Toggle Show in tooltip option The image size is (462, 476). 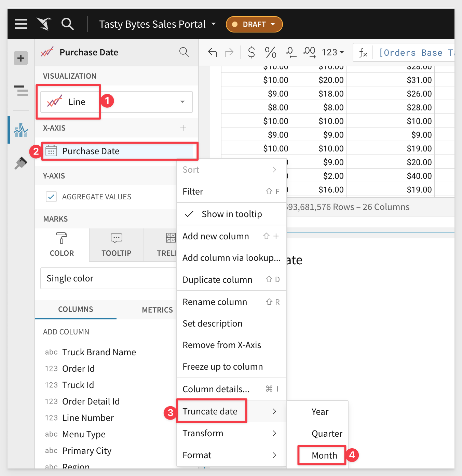tap(231, 214)
